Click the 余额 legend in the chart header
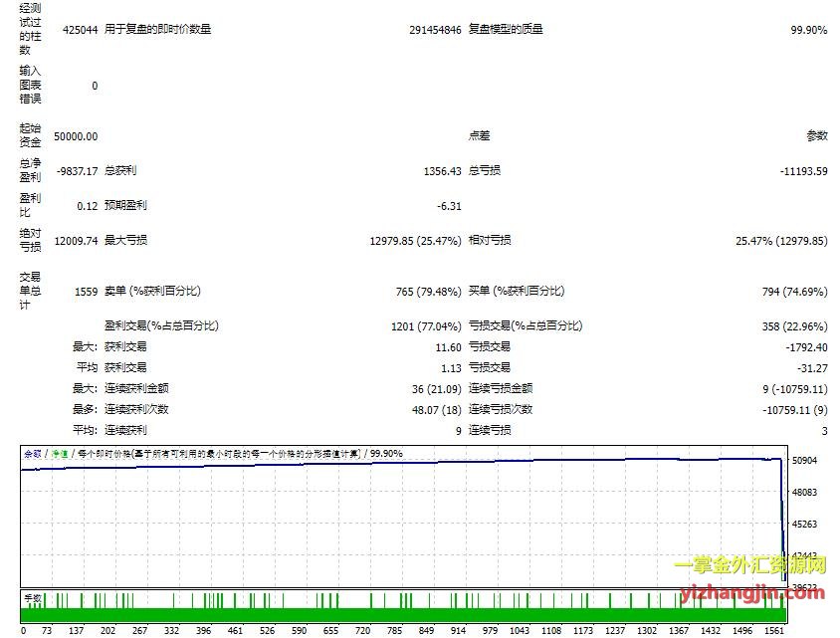 pyautogui.click(x=33, y=454)
